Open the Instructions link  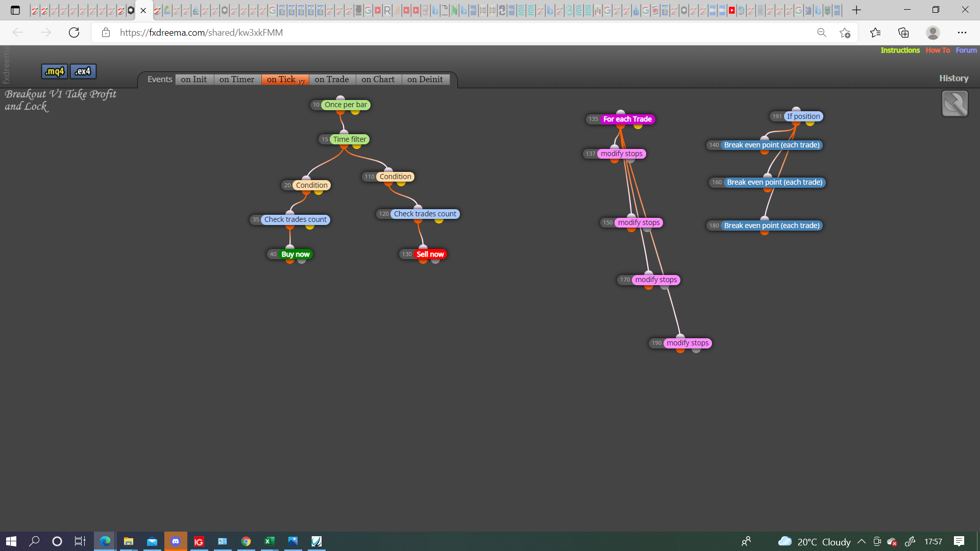coord(900,50)
